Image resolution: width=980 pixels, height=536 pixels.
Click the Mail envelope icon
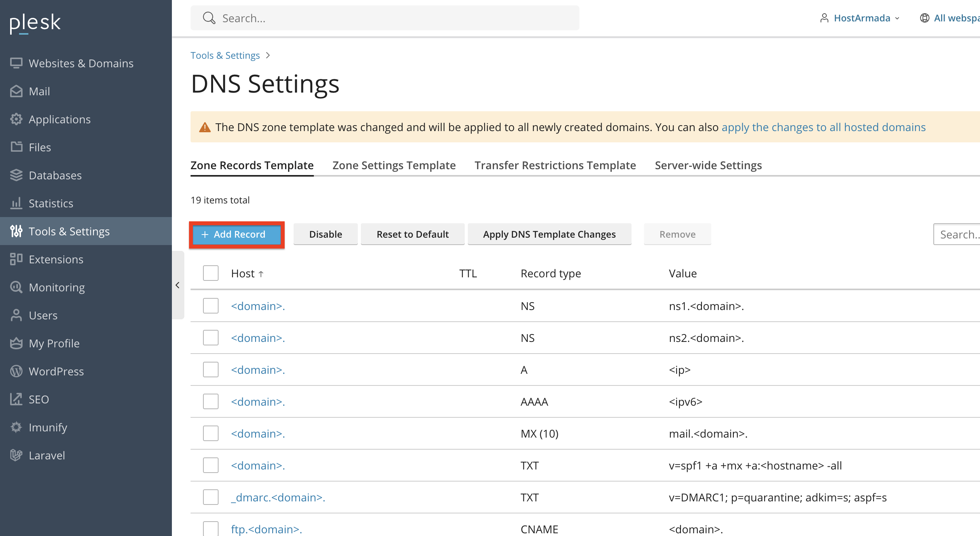click(16, 91)
